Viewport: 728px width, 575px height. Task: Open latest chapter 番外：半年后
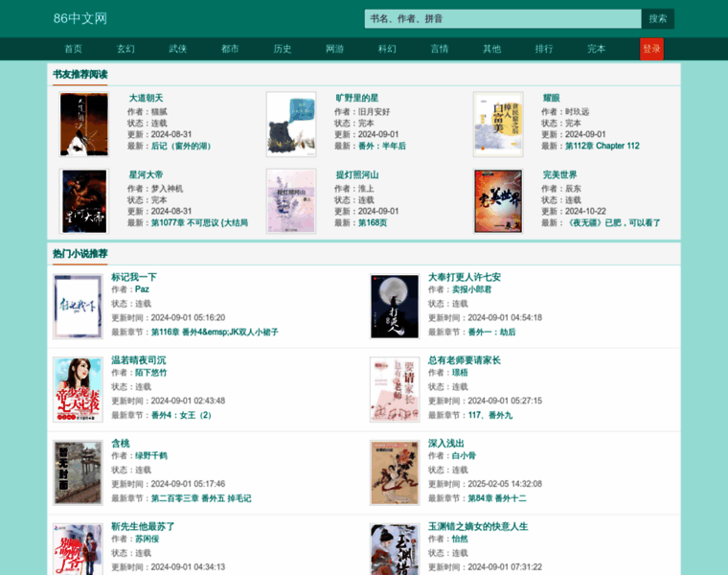(x=382, y=146)
